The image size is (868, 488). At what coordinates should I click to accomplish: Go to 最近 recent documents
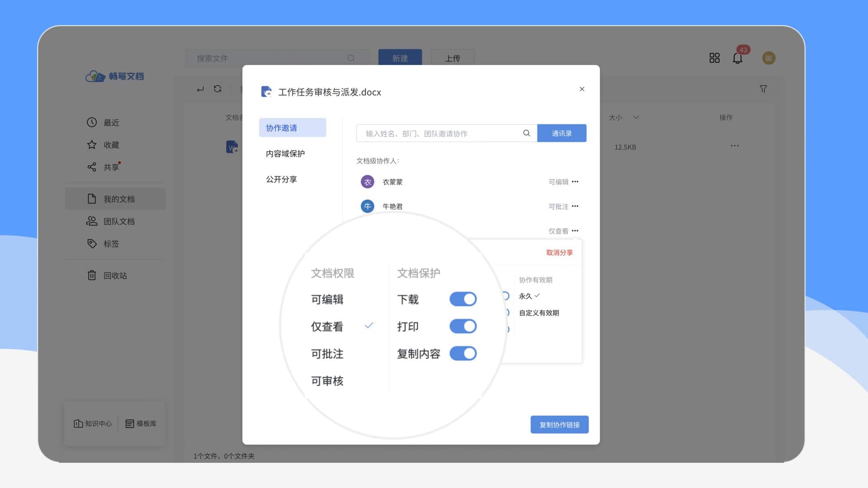pyautogui.click(x=104, y=122)
